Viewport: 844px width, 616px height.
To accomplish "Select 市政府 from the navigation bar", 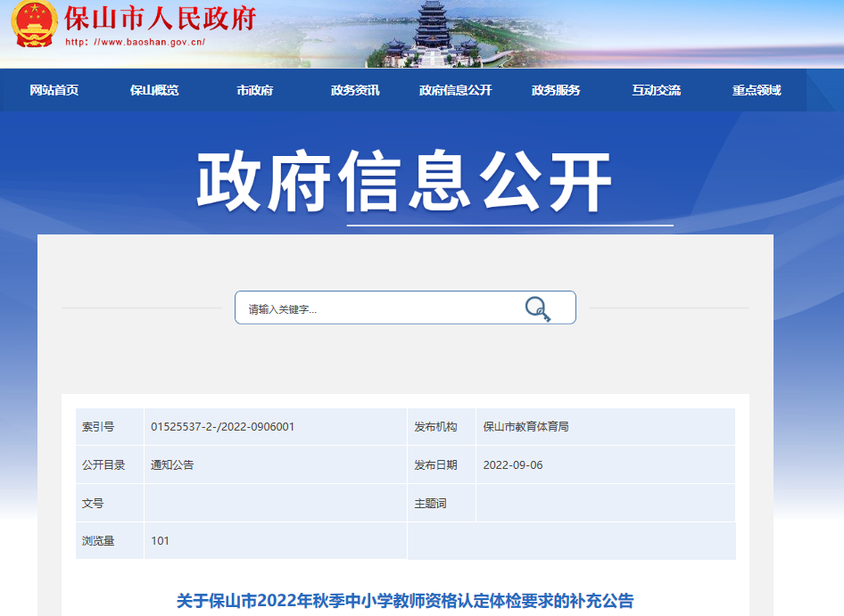I will [255, 91].
